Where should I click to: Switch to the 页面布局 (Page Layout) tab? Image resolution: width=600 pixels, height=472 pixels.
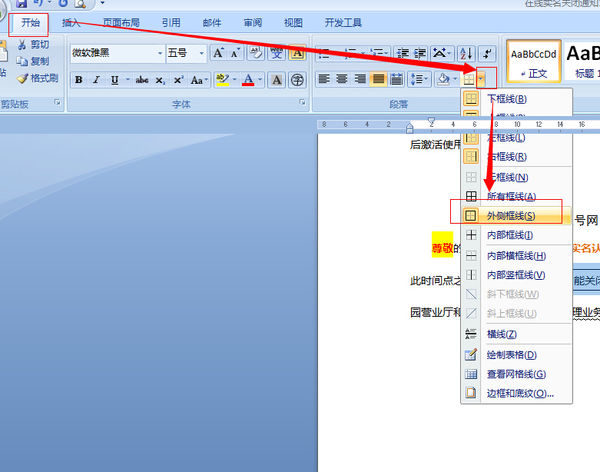pos(121,23)
